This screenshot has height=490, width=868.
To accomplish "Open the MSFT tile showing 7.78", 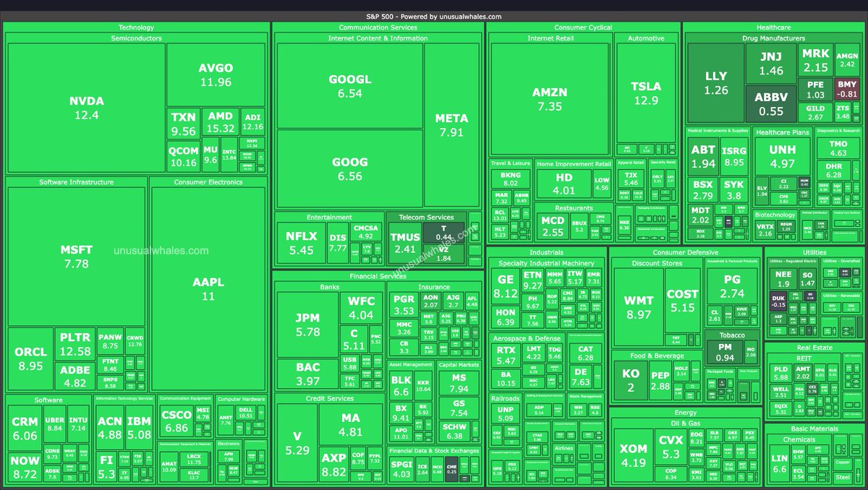I will pos(77,257).
